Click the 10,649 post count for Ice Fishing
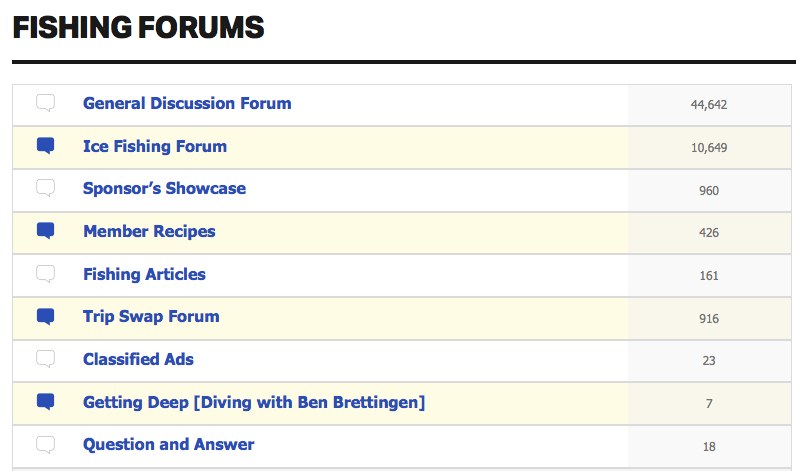The image size is (796, 471). [x=709, y=148]
